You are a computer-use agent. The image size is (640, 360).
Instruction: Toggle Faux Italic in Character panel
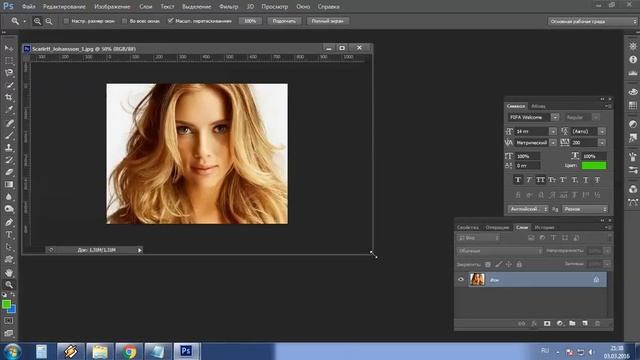529,180
